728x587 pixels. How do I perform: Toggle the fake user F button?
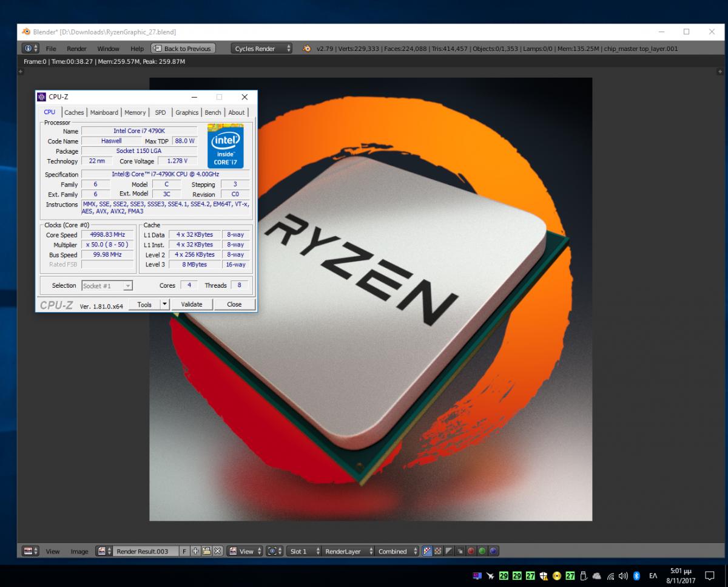point(185,551)
